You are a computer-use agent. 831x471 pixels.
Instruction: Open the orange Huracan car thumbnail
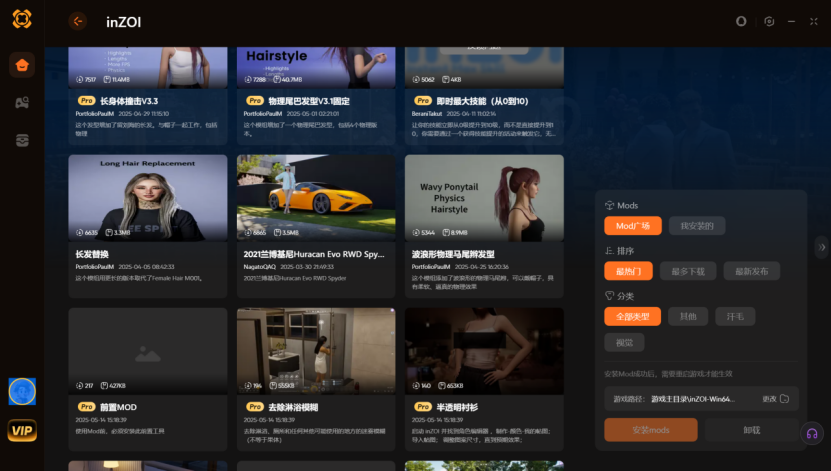tap(316, 198)
